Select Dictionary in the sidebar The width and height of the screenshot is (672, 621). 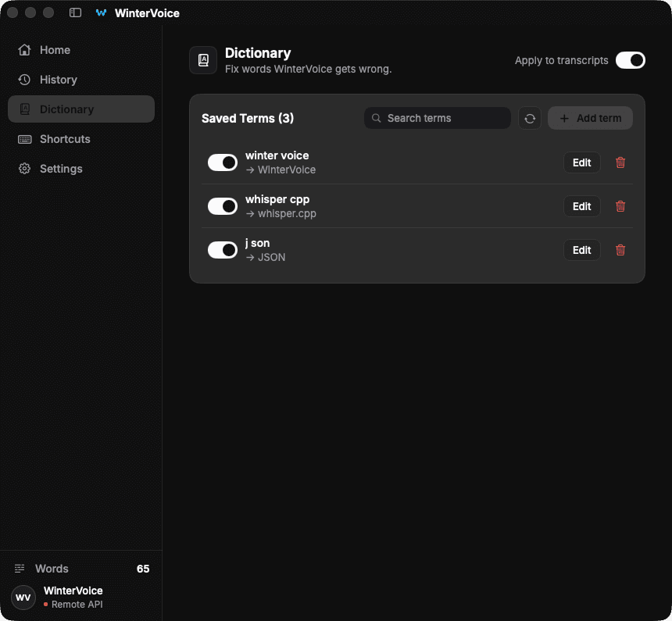pos(81,109)
